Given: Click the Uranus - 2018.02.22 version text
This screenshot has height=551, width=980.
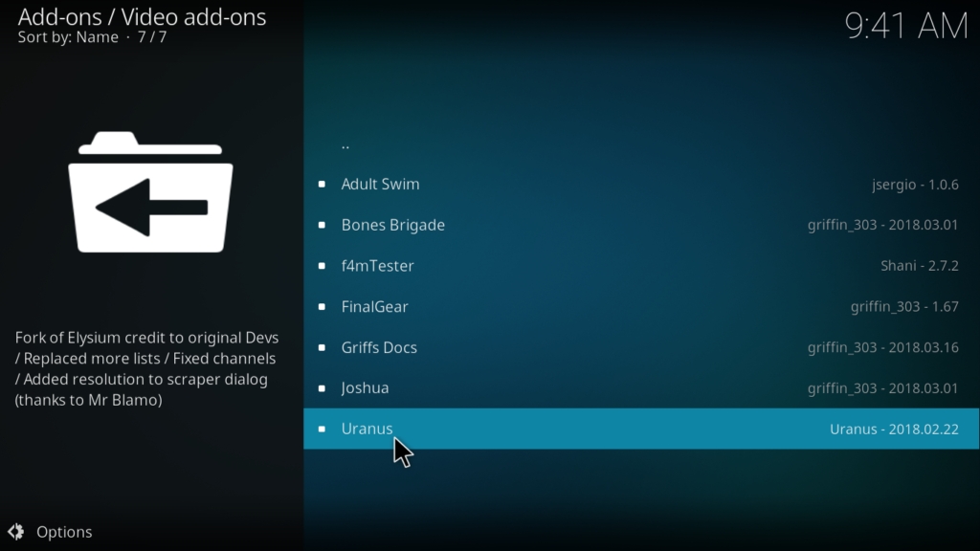Looking at the screenshot, I should 895,430.
